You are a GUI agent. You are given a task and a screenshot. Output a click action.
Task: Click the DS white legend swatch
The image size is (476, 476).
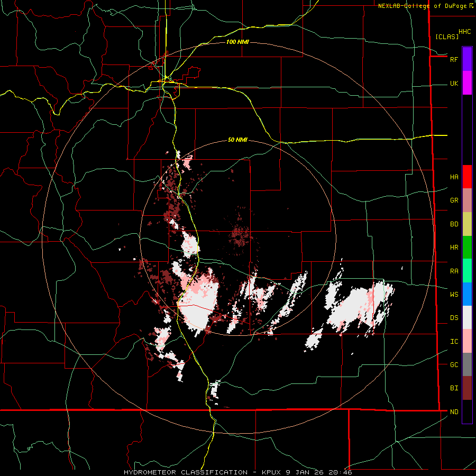click(x=467, y=317)
